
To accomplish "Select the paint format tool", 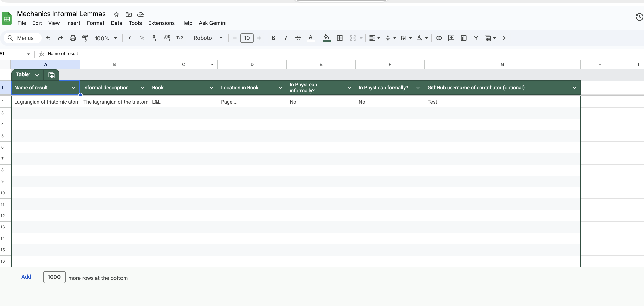I will point(85,38).
